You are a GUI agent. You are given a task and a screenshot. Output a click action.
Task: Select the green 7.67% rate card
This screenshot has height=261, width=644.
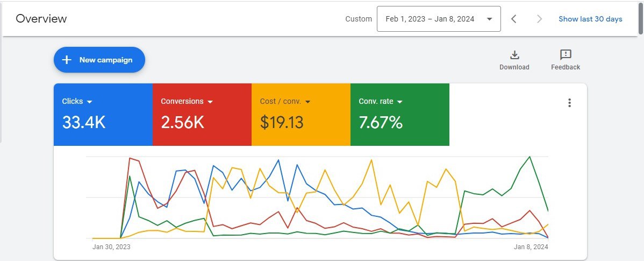pos(400,115)
